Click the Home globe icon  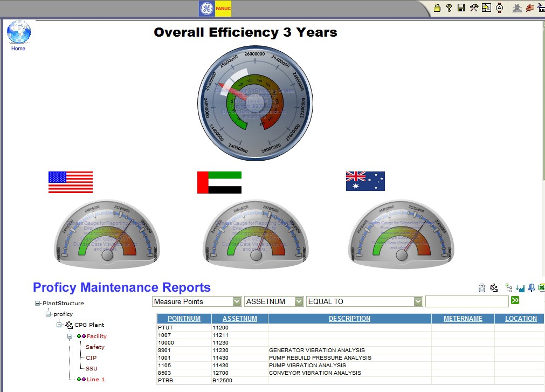click(19, 32)
